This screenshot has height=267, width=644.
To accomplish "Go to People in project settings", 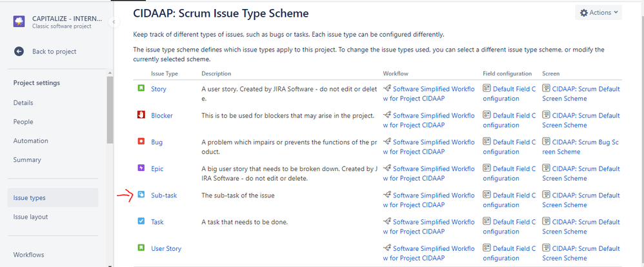I will tap(23, 122).
